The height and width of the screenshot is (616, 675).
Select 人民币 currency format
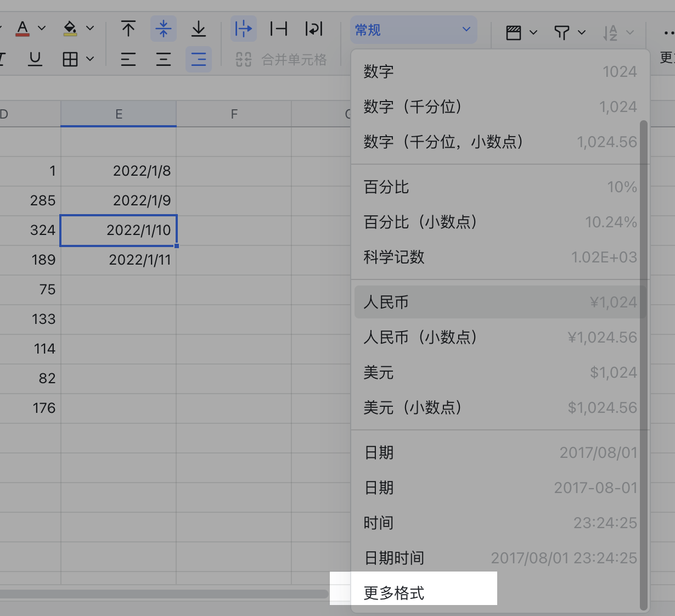(499, 302)
